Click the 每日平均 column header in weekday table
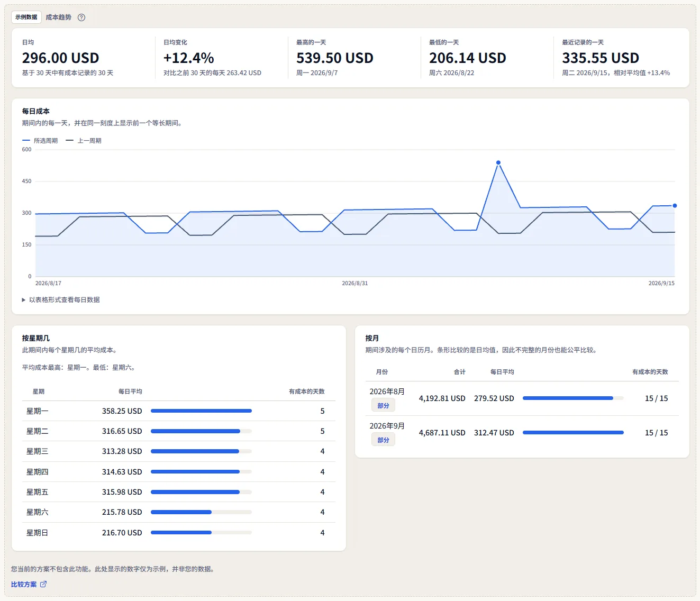 pos(130,391)
